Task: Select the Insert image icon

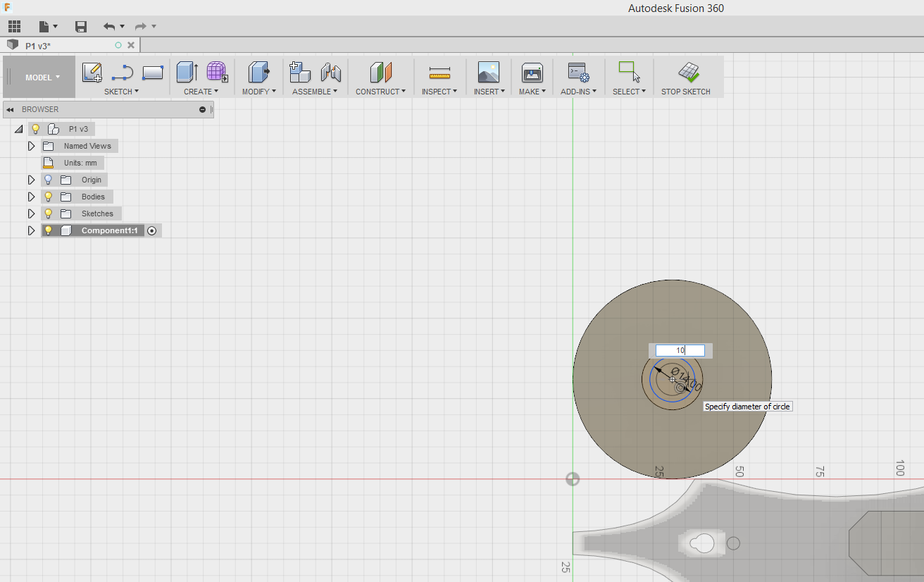Action: point(489,72)
